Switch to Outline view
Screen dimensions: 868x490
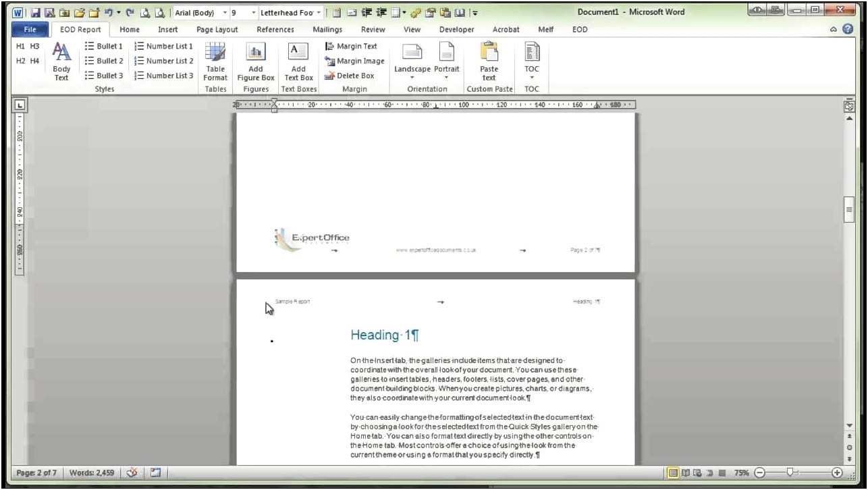[709, 473]
